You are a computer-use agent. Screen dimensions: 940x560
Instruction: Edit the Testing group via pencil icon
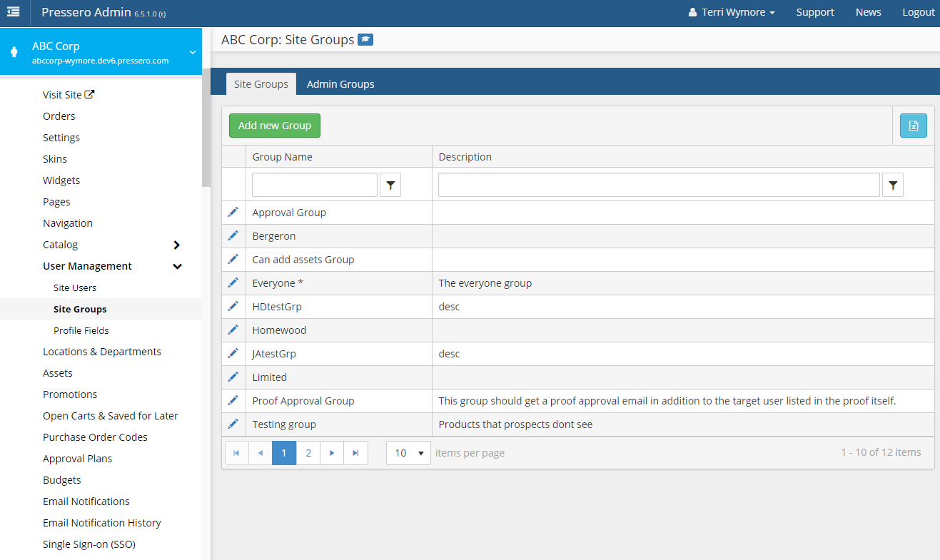233,424
